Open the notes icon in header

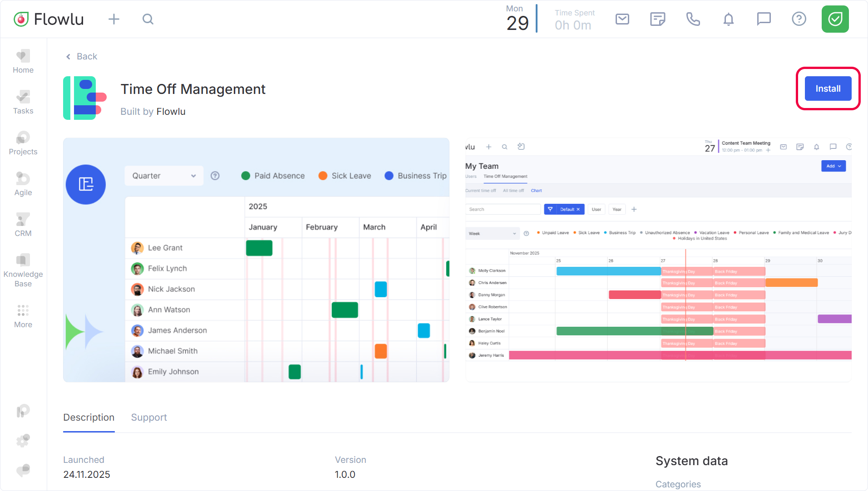tap(657, 19)
